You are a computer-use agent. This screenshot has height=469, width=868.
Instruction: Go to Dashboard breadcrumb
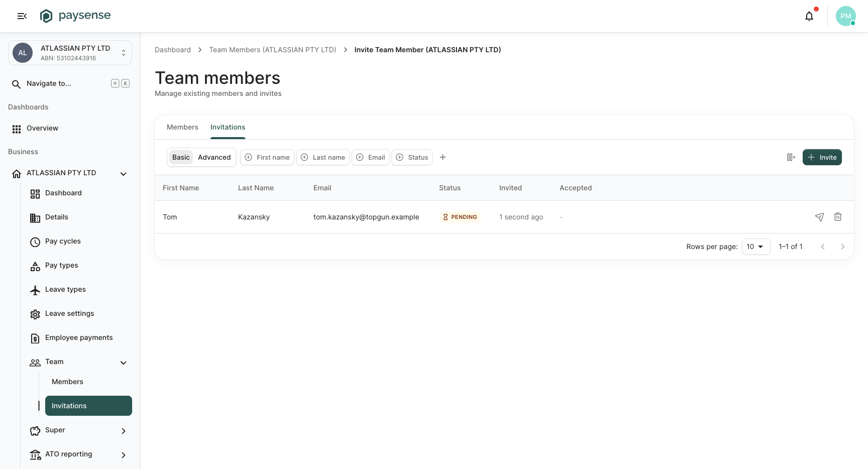173,50
